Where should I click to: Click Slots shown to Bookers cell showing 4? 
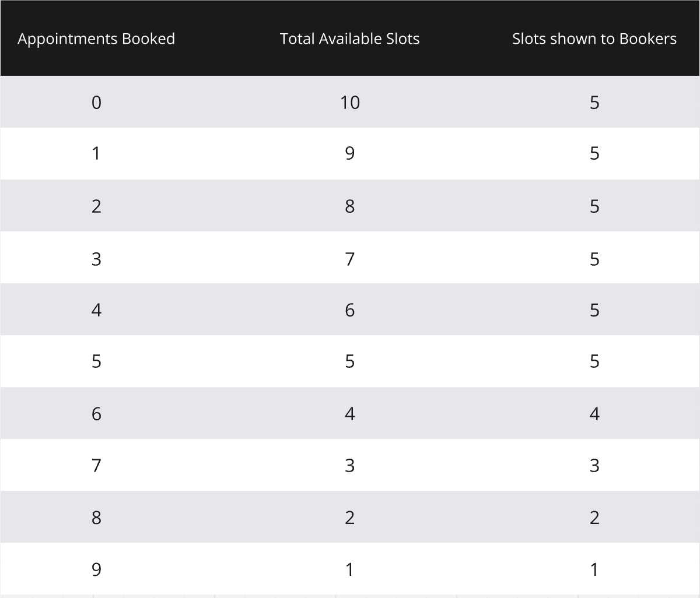(x=594, y=414)
